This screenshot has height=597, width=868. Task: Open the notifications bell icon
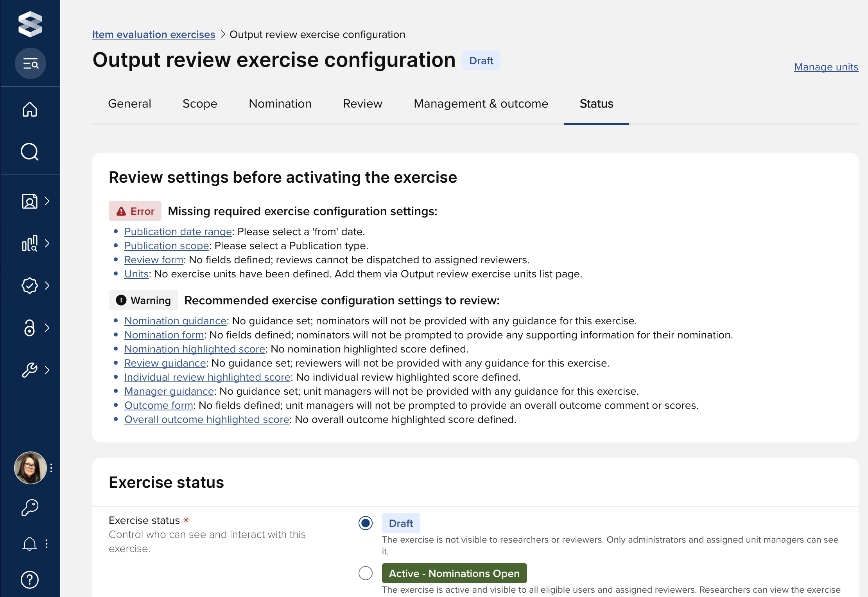[30, 544]
